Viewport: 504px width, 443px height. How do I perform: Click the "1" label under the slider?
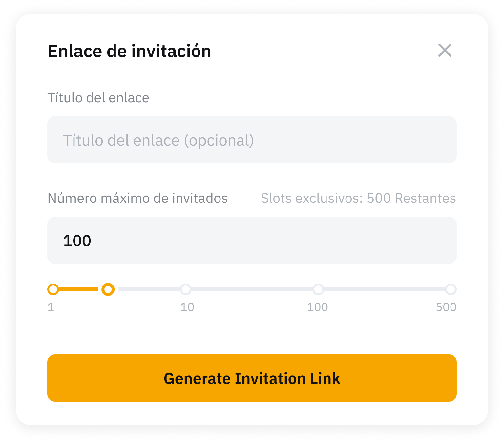point(51,307)
